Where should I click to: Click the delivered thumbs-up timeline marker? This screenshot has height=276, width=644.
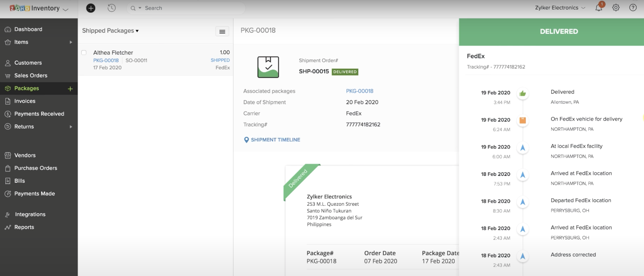[522, 94]
